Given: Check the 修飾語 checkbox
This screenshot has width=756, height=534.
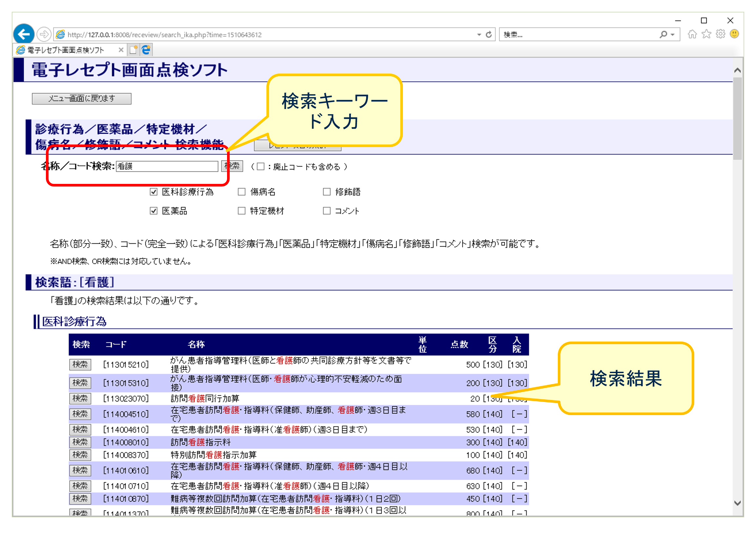Looking at the screenshot, I should pyautogui.click(x=326, y=192).
